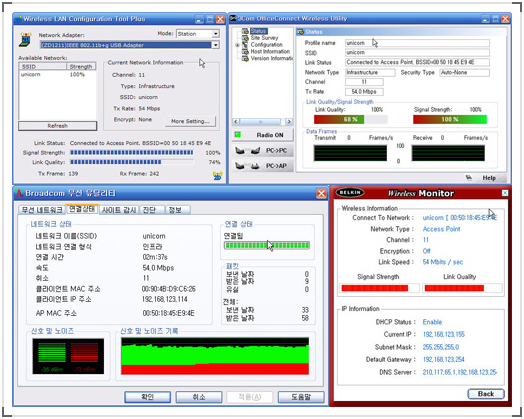Image resolution: width=524 pixels, height=419 pixels.
Task: Click the More Setting button
Action: click(190, 121)
